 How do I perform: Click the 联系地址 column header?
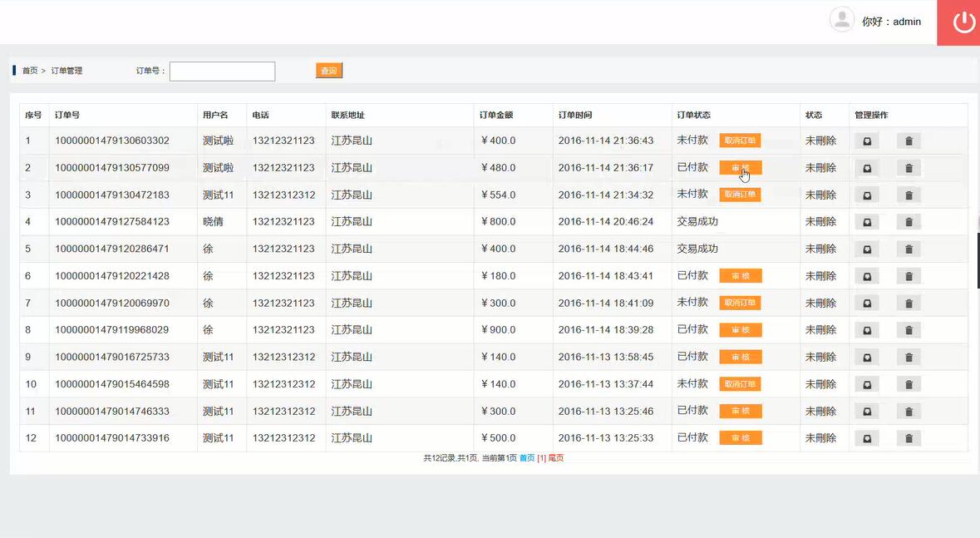tap(348, 115)
